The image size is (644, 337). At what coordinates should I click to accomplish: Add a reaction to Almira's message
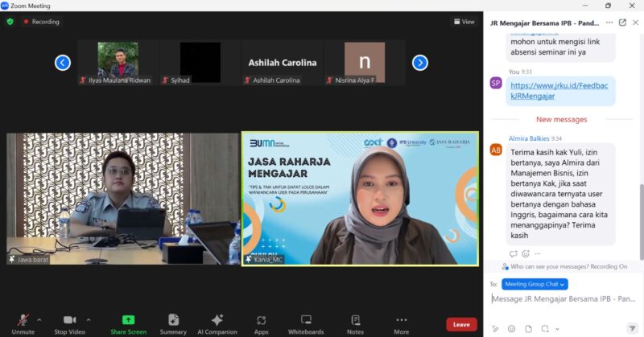(x=526, y=253)
